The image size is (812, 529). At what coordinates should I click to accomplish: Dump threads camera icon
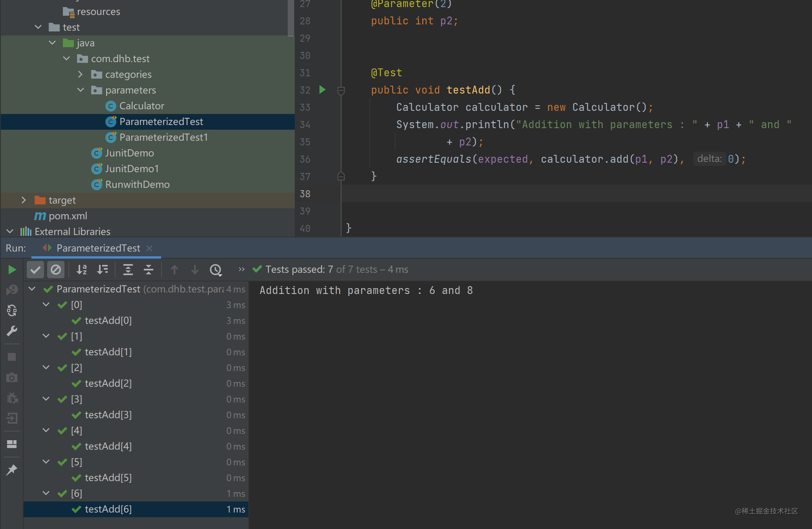point(12,377)
